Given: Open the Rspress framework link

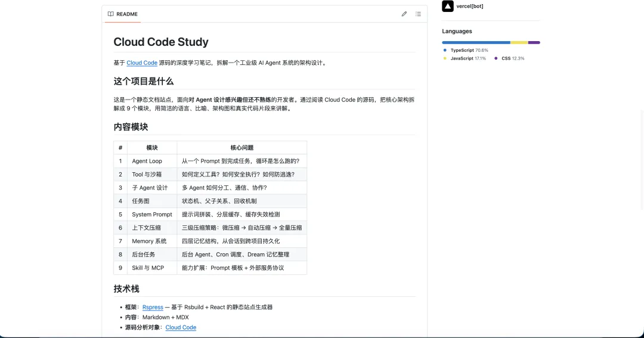Looking at the screenshot, I should [153, 307].
